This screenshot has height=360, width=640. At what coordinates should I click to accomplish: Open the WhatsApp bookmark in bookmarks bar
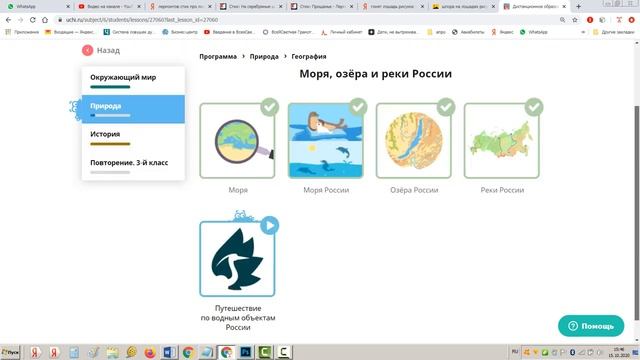tap(534, 32)
